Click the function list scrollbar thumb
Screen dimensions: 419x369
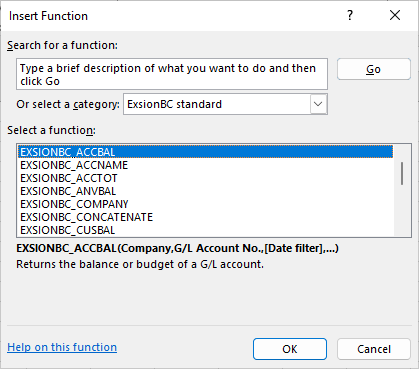pyautogui.click(x=402, y=173)
